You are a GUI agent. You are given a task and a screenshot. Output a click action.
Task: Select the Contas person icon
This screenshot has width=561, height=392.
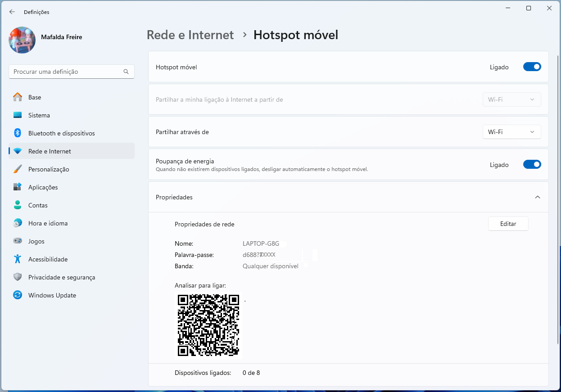(18, 205)
